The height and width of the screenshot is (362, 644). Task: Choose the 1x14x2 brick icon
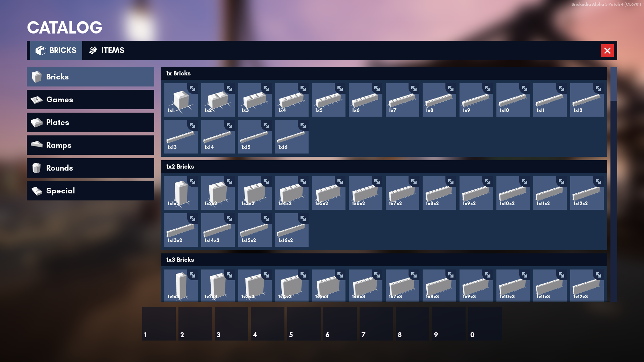(218, 230)
